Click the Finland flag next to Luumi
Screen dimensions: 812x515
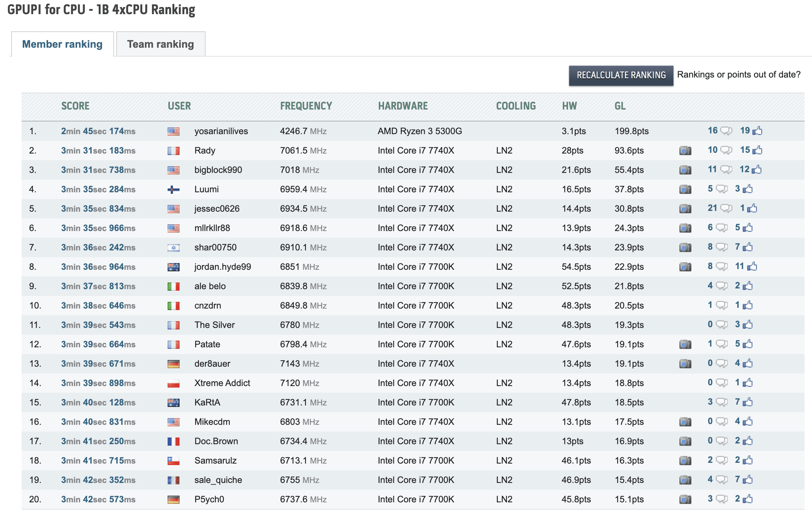(x=174, y=189)
